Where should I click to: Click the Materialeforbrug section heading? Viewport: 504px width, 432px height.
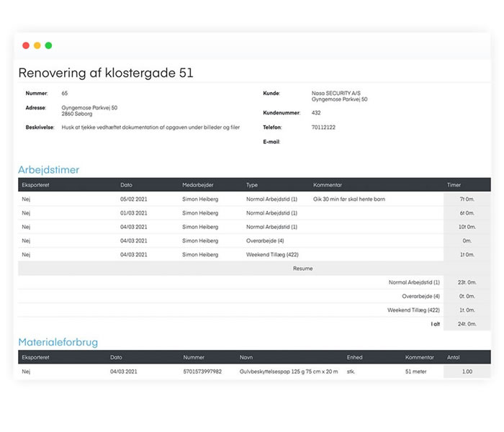point(58,342)
